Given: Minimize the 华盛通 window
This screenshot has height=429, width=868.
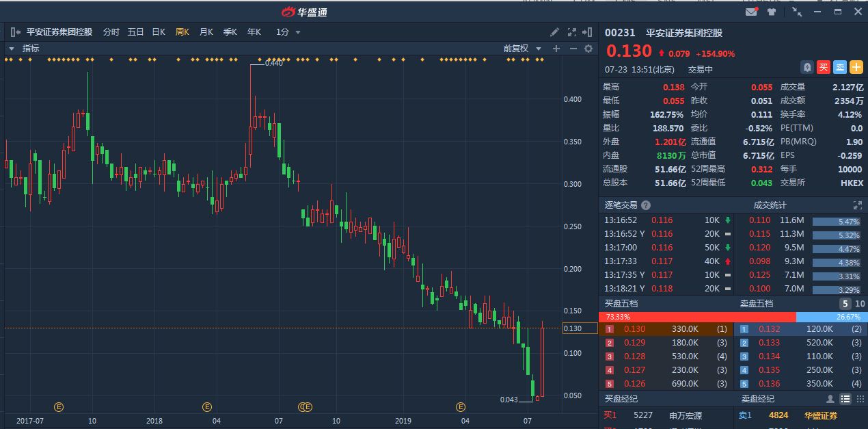Looking at the screenshot, I should tap(817, 12).
